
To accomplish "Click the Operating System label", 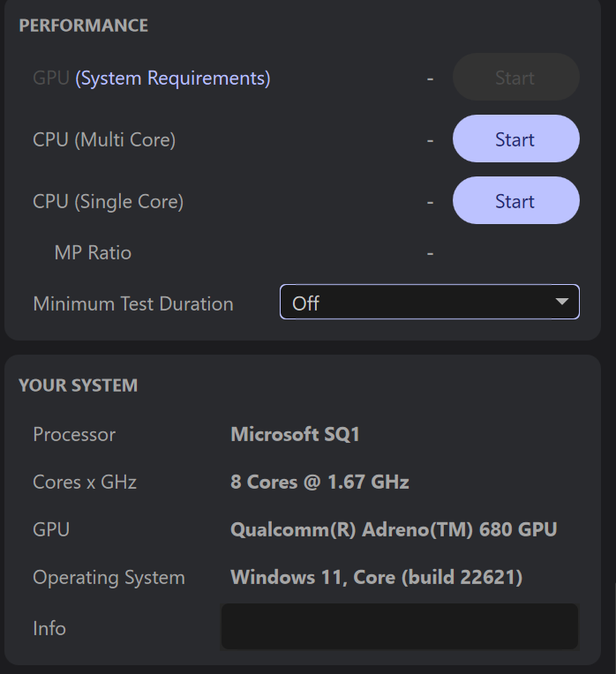I will pyautogui.click(x=109, y=578).
